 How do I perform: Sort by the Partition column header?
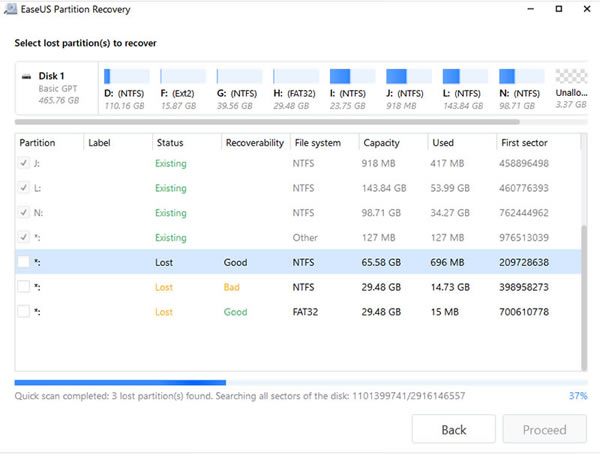(49, 143)
